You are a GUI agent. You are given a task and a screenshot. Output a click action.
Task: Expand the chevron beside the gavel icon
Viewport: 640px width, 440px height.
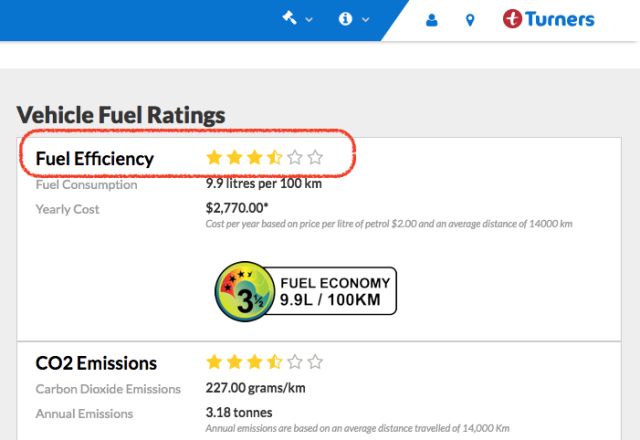click(x=309, y=19)
